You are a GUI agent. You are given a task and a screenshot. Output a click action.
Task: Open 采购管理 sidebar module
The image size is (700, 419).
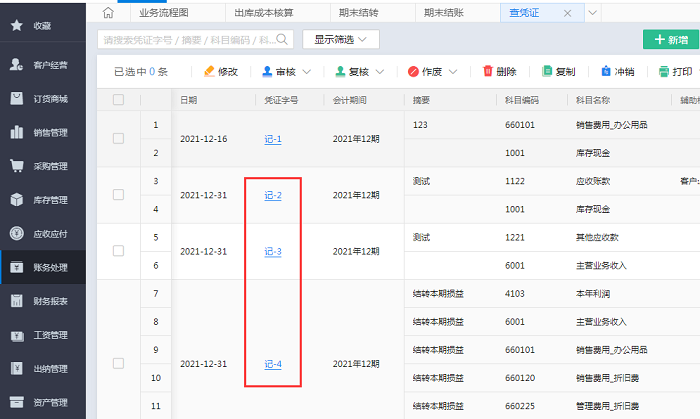[43, 166]
